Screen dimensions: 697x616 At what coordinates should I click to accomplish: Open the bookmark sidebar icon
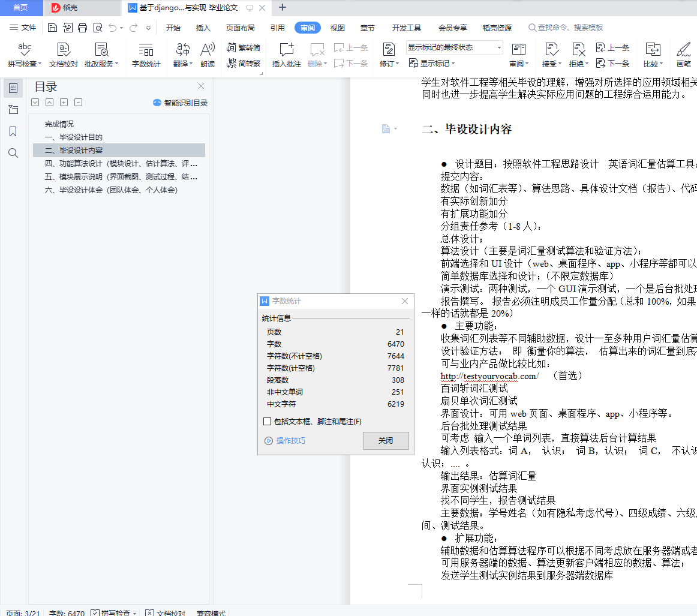[13, 131]
